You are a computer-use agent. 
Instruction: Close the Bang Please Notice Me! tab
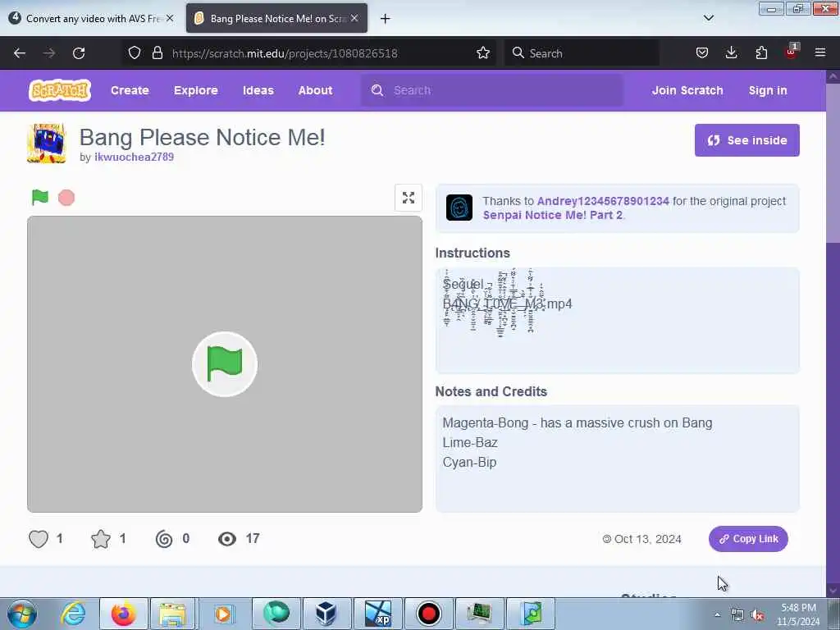(x=354, y=18)
